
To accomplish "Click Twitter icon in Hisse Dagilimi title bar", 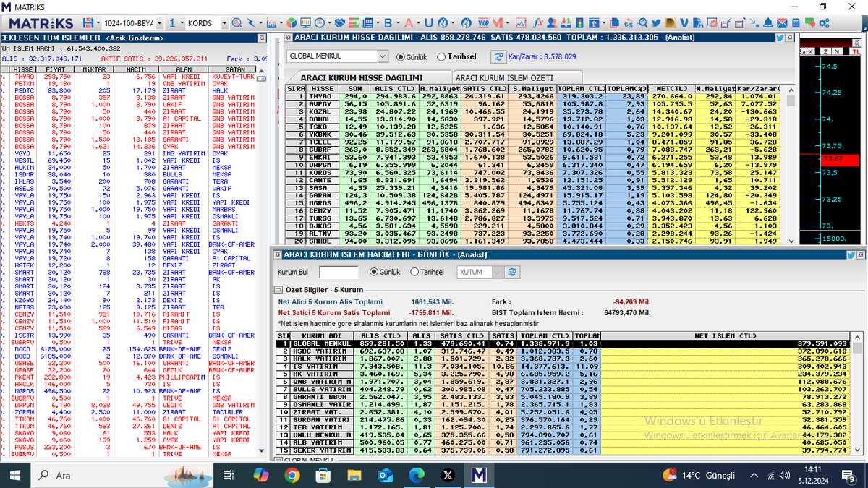I will pyautogui.click(x=780, y=36).
